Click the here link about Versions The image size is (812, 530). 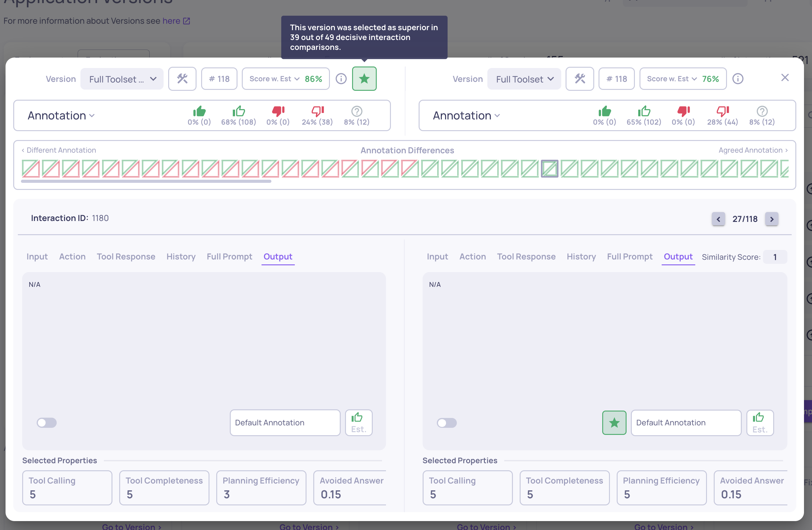[x=171, y=21]
